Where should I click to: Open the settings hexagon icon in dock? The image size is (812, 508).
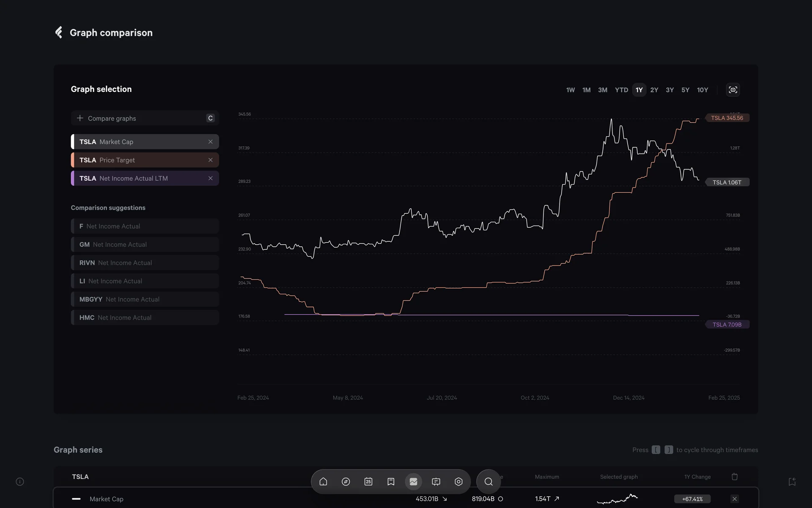(x=458, y=482)
